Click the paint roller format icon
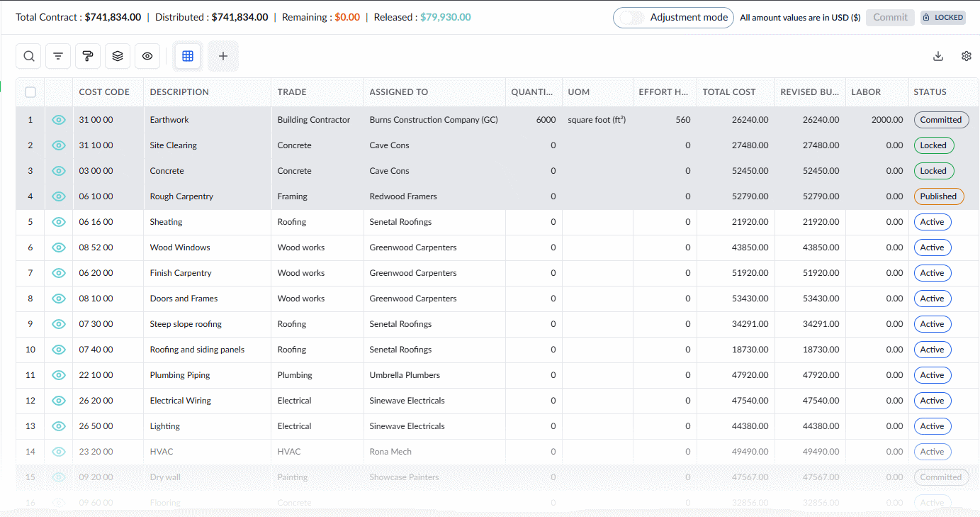 coord(88,56)
